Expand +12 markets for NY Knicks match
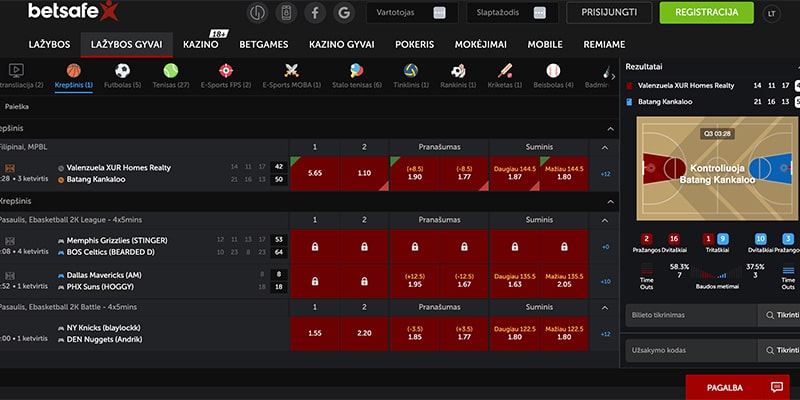The width and height of the screenshot is (800, 400). [x=606, y=334]
